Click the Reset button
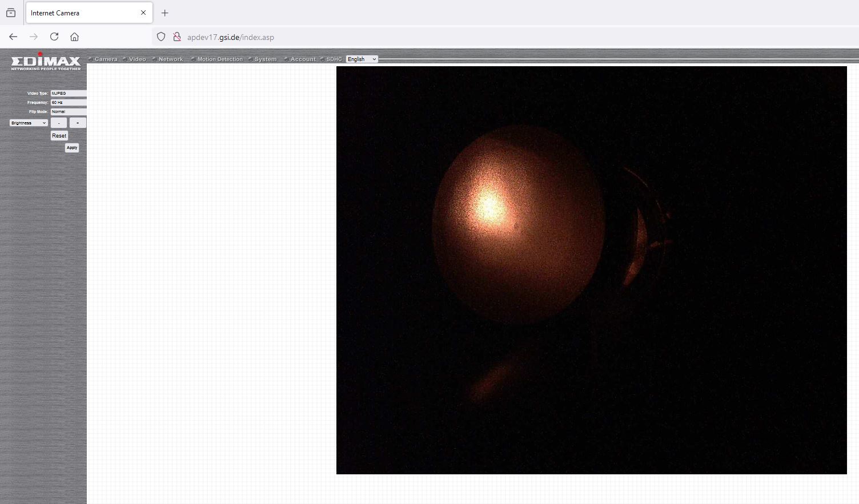The image size is (859, 504). point(59,136)
